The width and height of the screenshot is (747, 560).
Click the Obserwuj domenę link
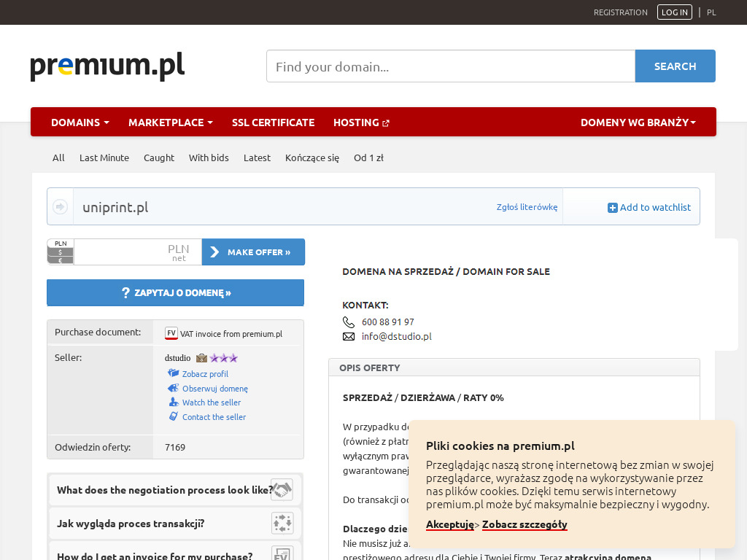[x=215, y=389]
